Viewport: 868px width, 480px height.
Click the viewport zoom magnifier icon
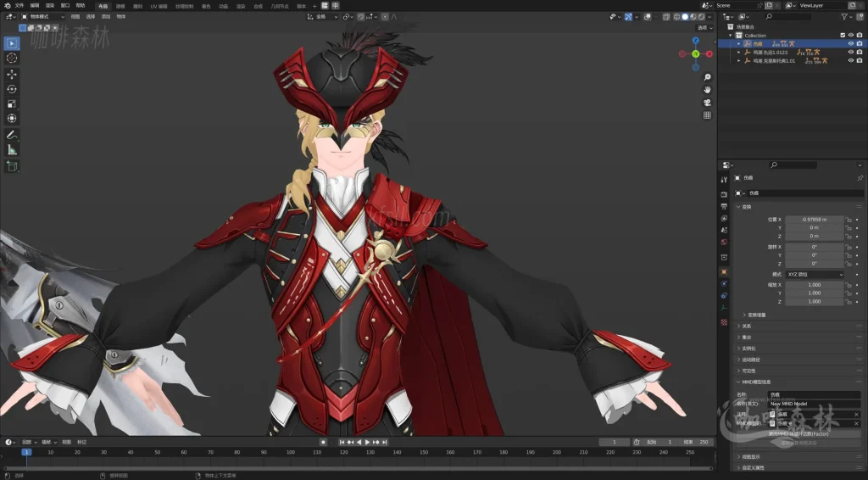[x=707, y=77]
